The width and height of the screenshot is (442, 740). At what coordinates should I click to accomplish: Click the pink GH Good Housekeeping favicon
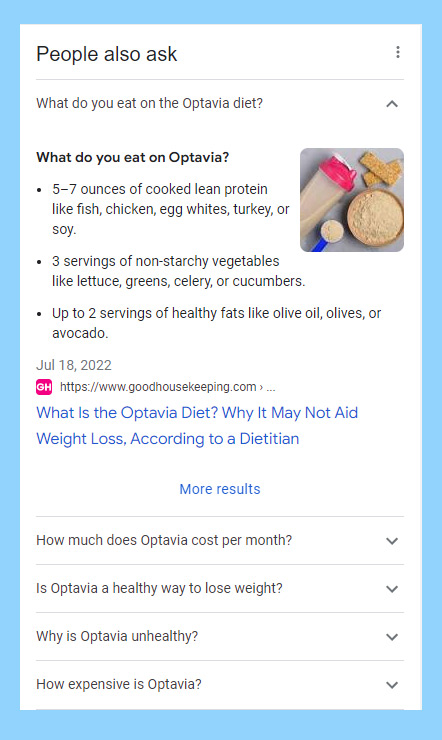tap(44, 387)
